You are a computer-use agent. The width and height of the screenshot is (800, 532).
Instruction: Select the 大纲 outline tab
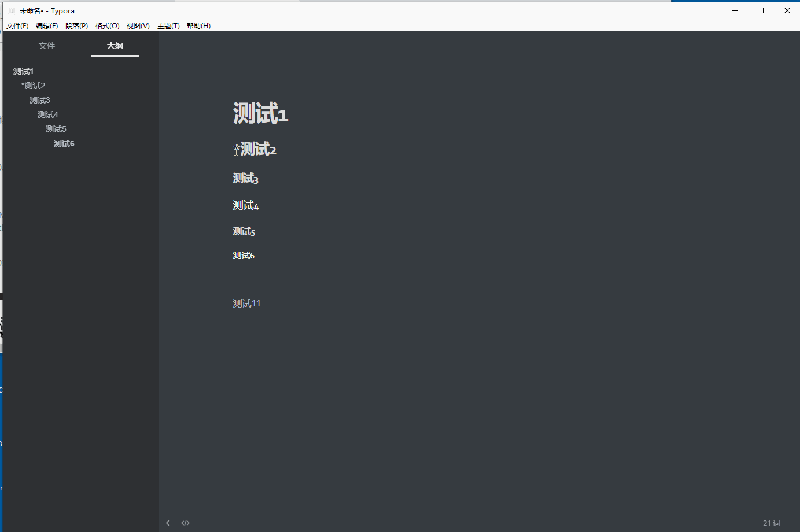click(x=115, y=46)
